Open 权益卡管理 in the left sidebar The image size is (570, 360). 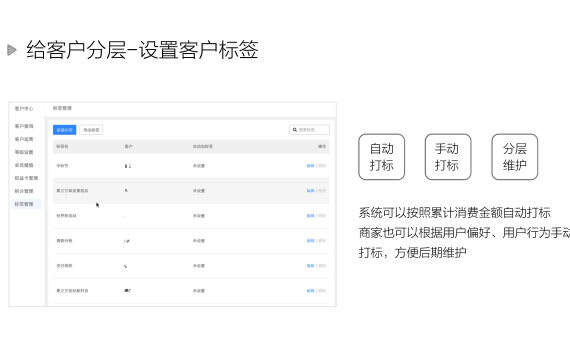tap(26, 178)
